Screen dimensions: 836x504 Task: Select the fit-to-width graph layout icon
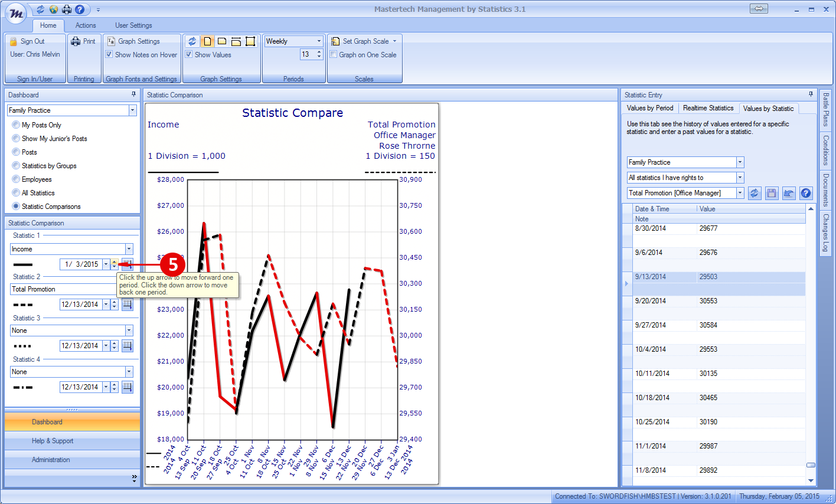236,41
